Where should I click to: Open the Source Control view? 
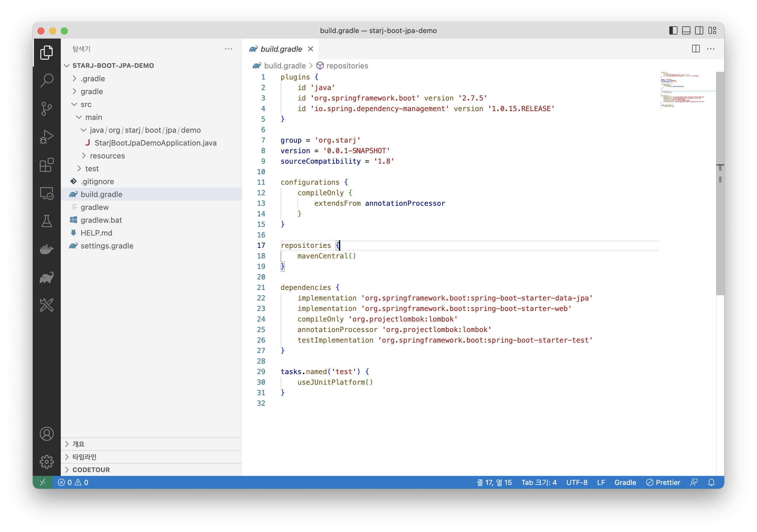pos(46,108)
